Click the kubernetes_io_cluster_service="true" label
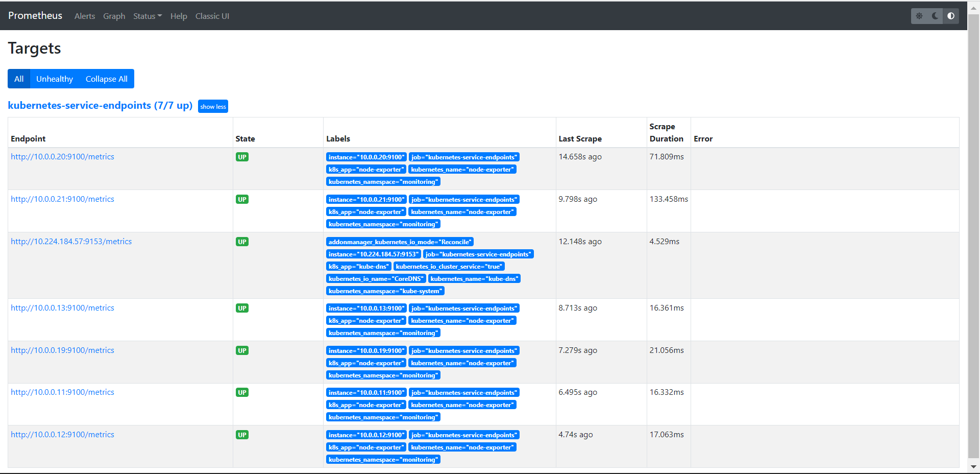Viewport: 980px width, 474px height. 449,267
